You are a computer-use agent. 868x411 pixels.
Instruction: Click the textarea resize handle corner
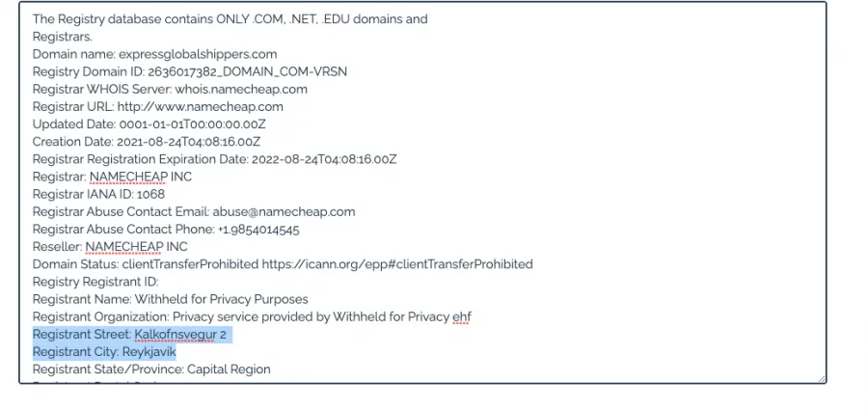821,379
